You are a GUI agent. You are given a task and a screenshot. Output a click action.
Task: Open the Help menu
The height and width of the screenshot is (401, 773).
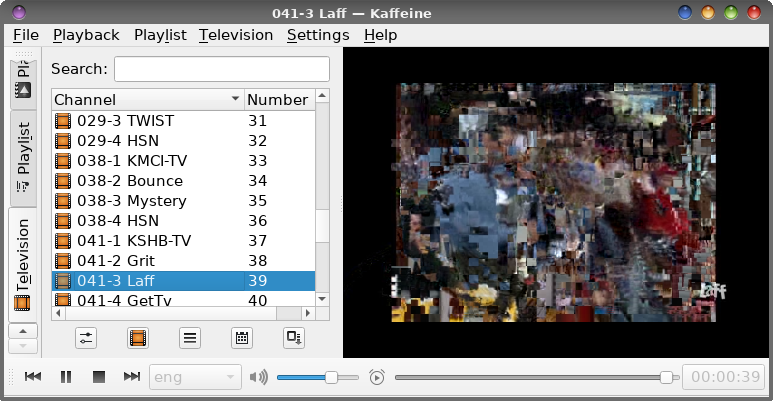pyautogui.click(x=380, y=35)
